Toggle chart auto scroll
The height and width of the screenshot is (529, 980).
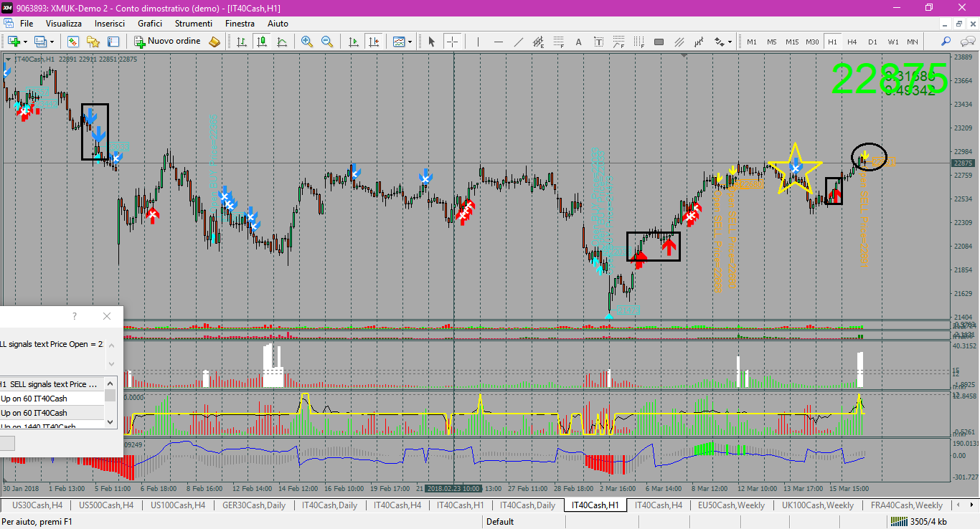click(x=353, y=42)
